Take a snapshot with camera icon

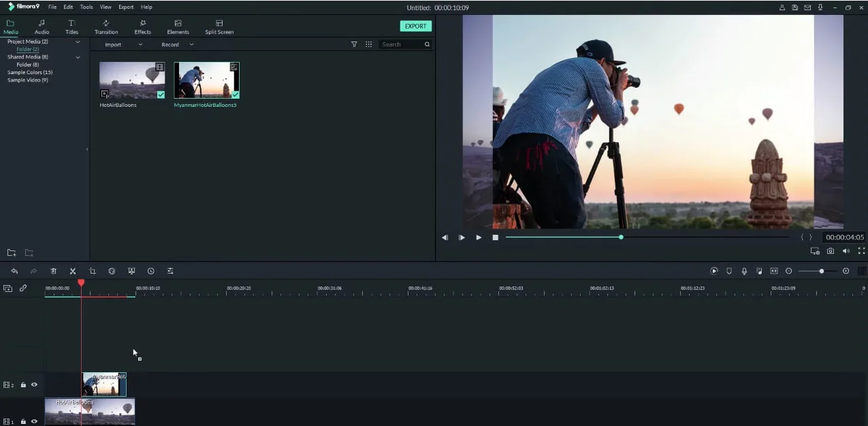point(831,251)
